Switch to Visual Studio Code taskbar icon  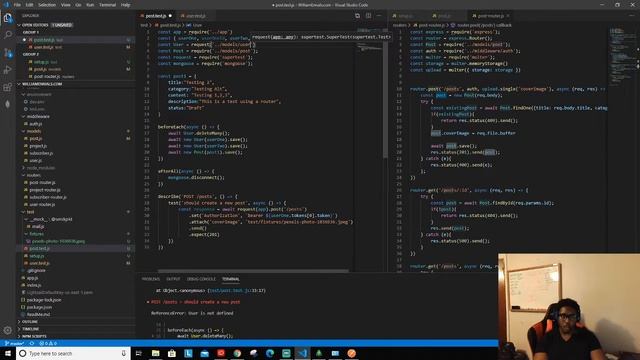[302, 353]
